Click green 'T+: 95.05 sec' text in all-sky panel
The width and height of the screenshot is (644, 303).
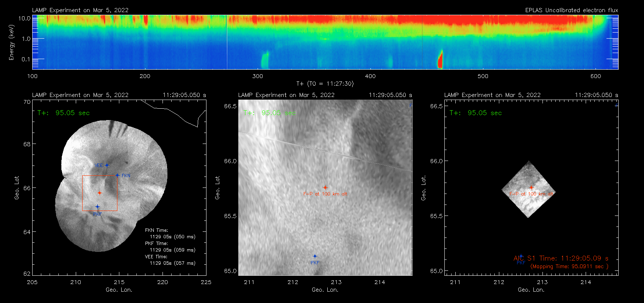point(64,113)
